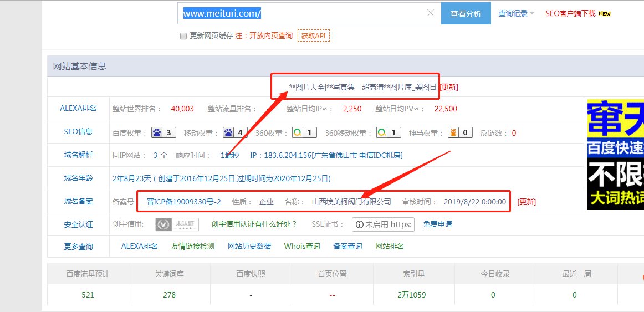Click the 开放内页查询 link

pos(270,35)
